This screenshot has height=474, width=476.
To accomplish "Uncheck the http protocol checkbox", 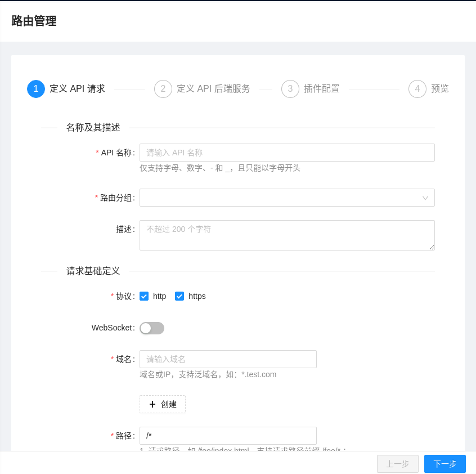I will click(144, 296).
